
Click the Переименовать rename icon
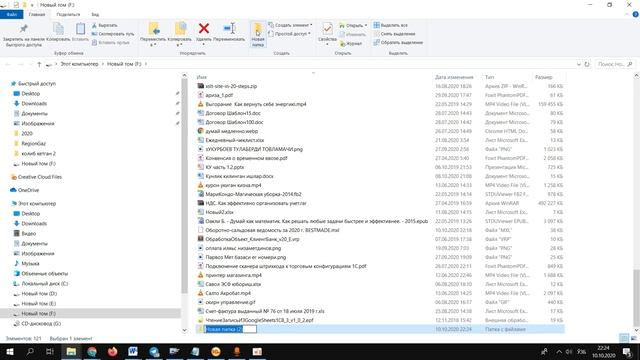[x=229, y=28]
